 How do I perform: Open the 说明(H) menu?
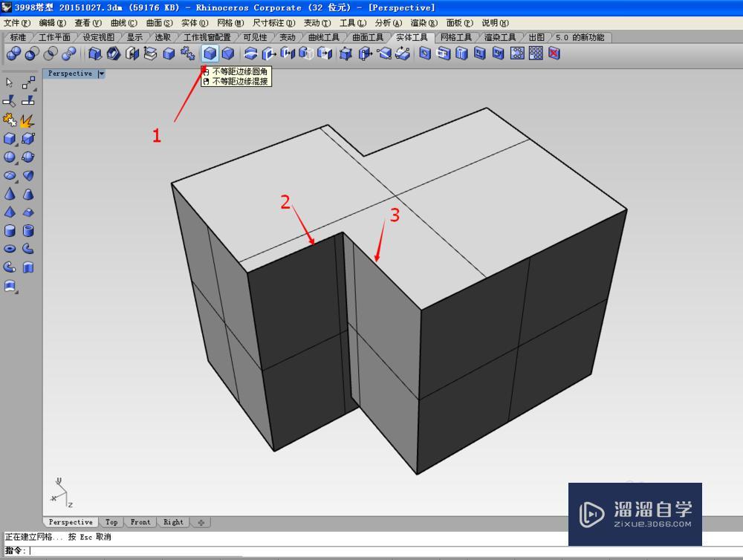click(x=495, y=23)
